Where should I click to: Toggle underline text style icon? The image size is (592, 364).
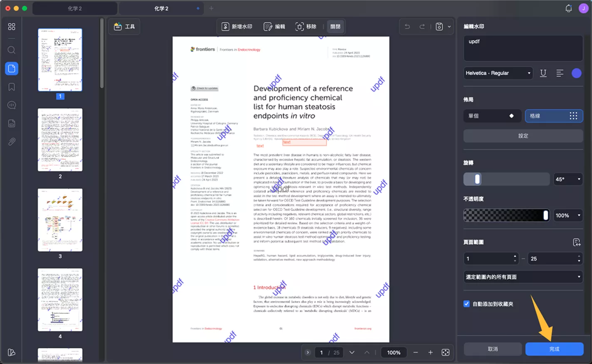tap(543, 73)
